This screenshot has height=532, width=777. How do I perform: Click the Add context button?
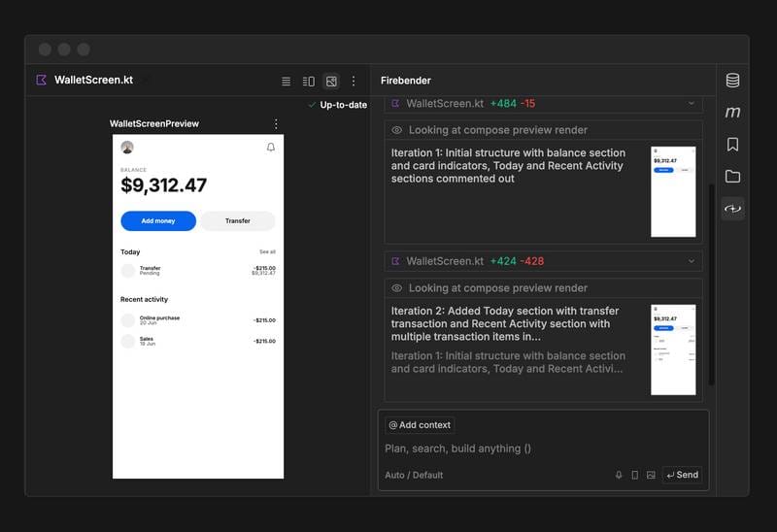[x=420, y=425]
